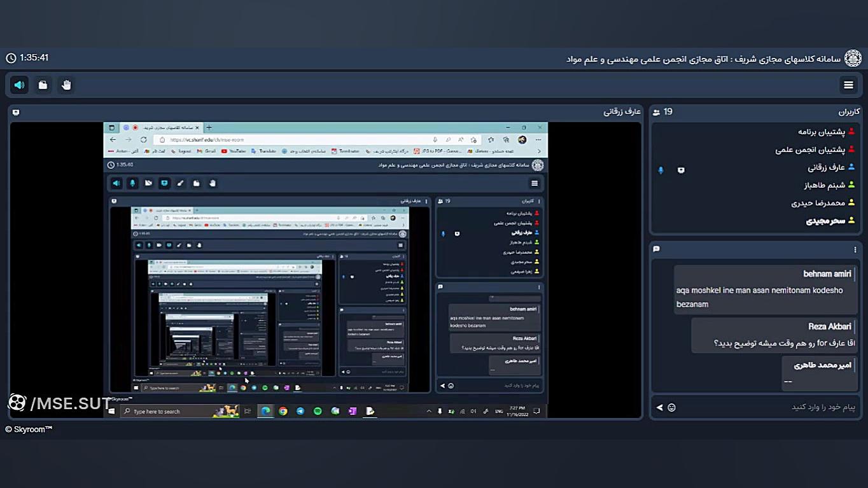
Task: Toggle webcam in shared-screen Skyroom toolbar
Action: pos(148,183)
